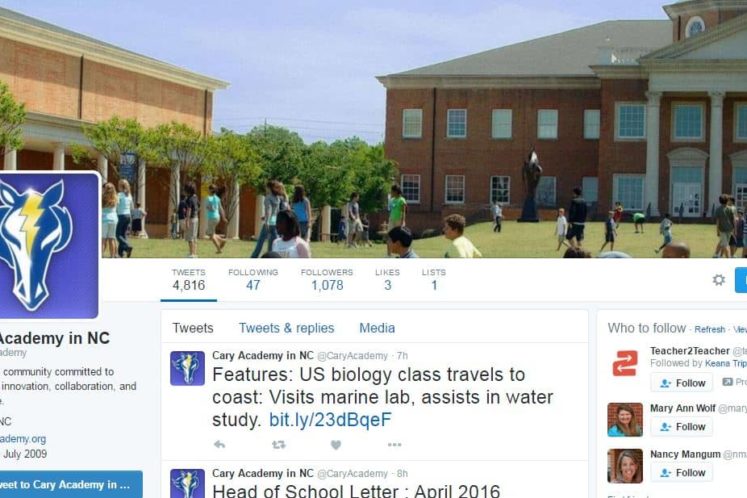This screenshot has height=498, width=747.
Task: Click the Teacher2Teacher red avatar icon
Action: pos(625,363)
